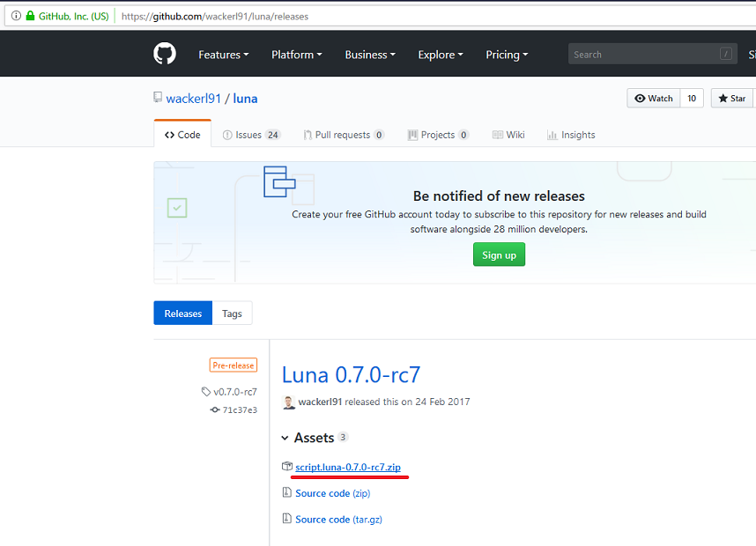Switch to the Tags view
This screenshot has width=756, height=546.
(x=232, y=314)
